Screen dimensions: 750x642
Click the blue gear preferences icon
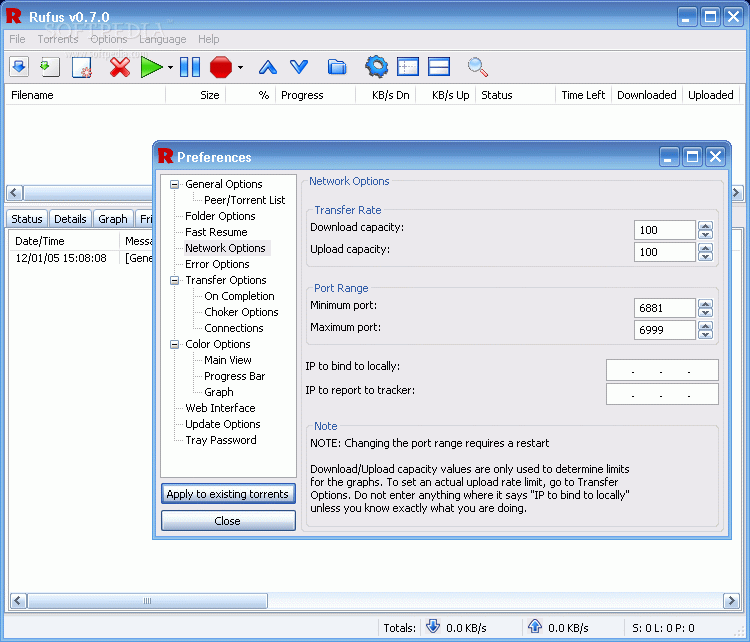376,66
